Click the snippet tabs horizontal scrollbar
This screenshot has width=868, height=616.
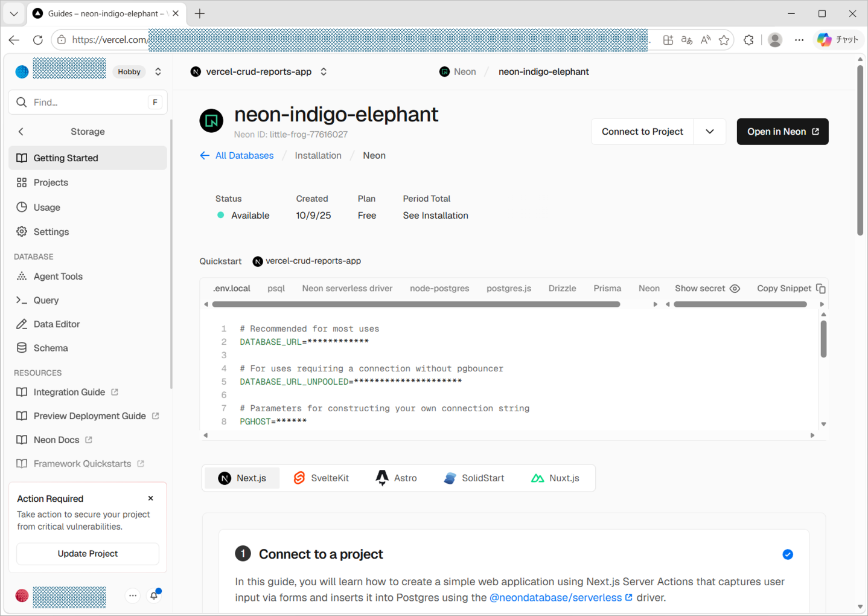pyautogui.click(x=416, y=304)
